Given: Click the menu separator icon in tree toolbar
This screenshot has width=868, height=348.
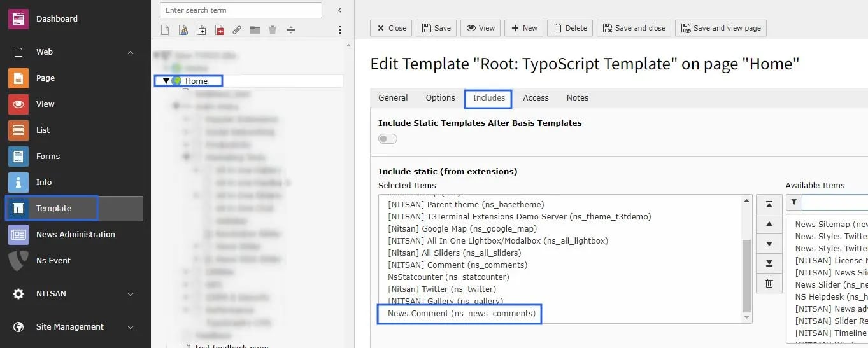Looking at the screenshot, I should click(x=291, y=30).
